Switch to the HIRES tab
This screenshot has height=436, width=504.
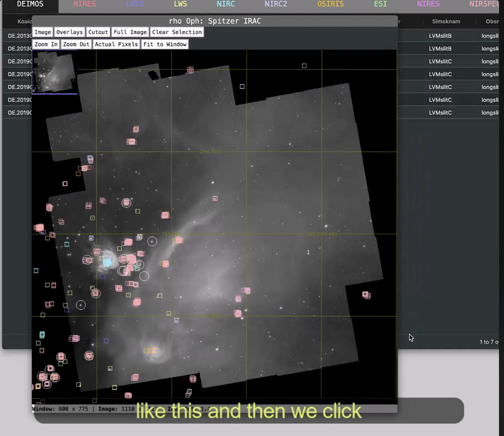(x=85, y=4)
